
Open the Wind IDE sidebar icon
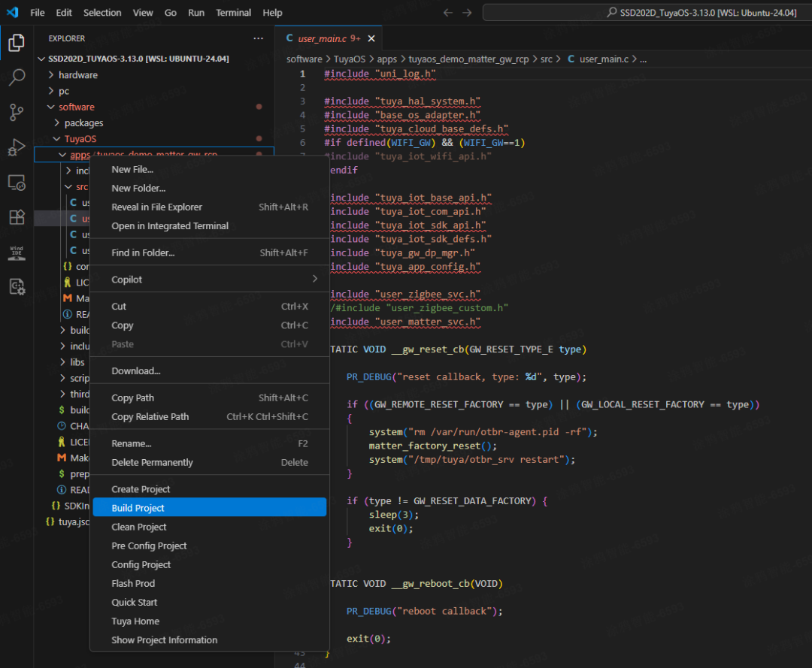tap(17, 252)
